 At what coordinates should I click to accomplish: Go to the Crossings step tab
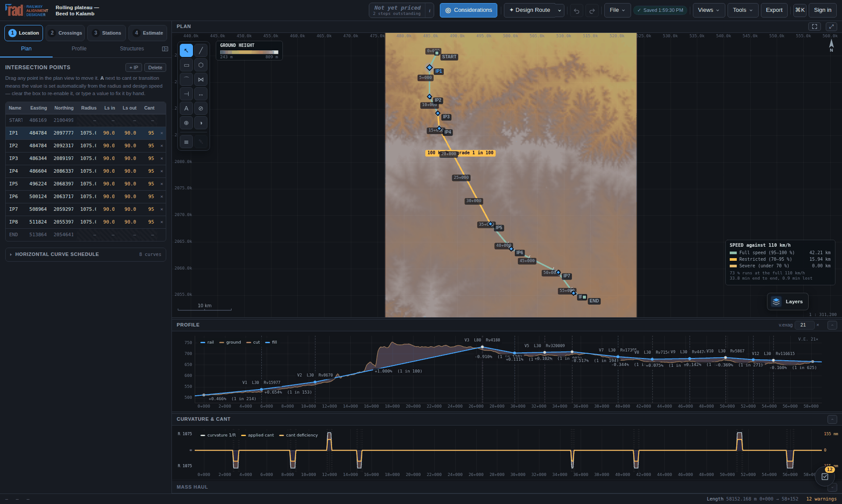click(x=65, y=33)
